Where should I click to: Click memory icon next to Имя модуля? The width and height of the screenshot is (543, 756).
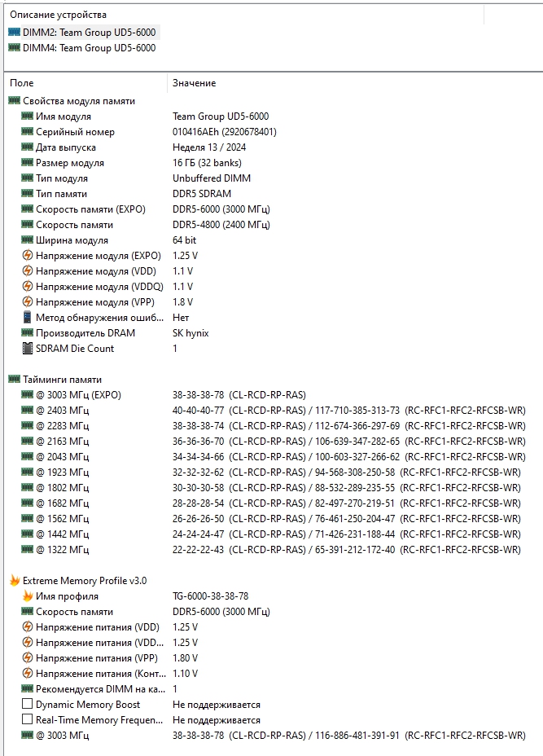pyautogui.click(x=28, y=116)
